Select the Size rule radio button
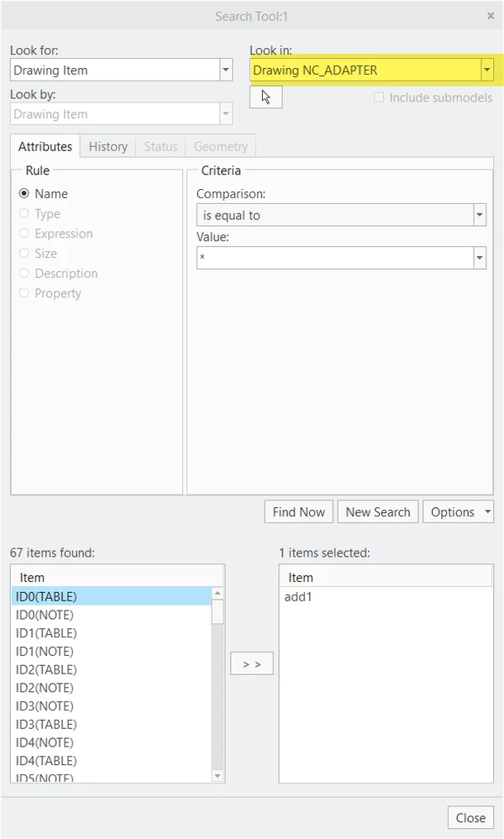 point(24,253)
